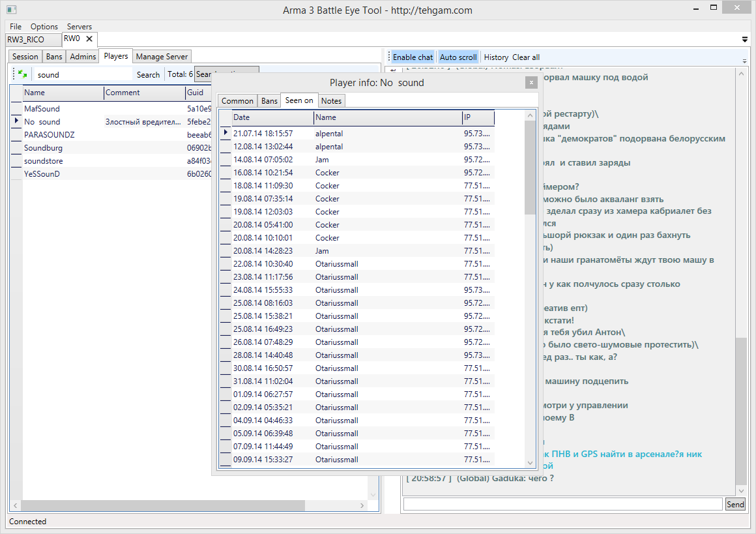Select the 22.08.14 10:30:40 Otariussmall entry

(x=357, y=264)
